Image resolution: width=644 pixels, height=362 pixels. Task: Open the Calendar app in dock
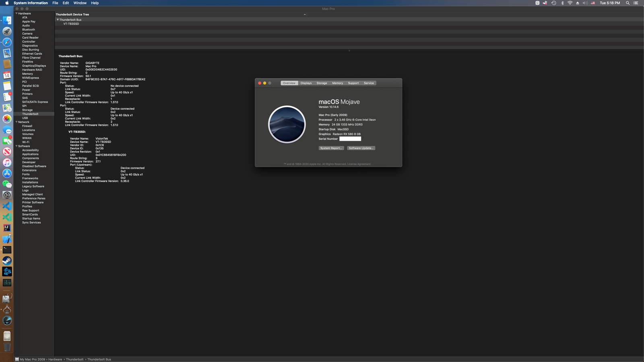(x=7, y=75)
